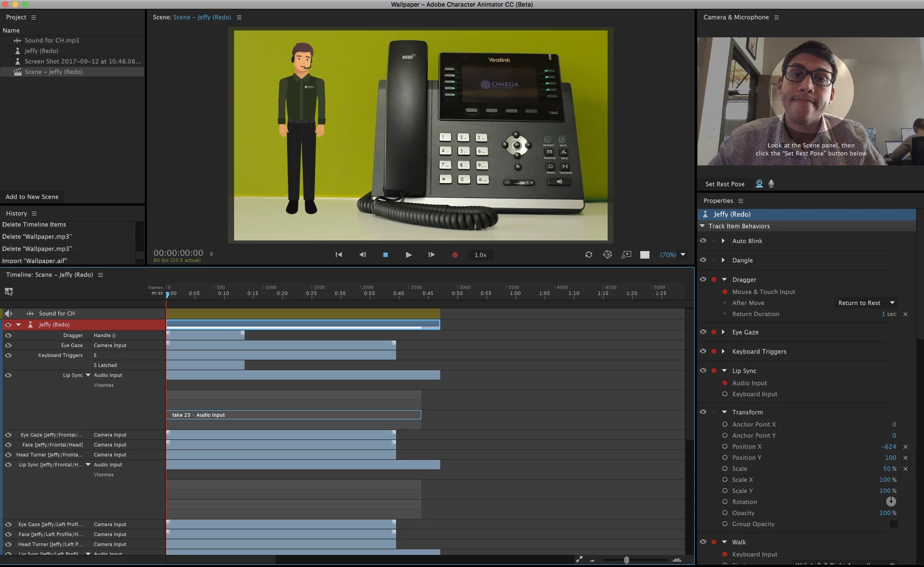This screenshot has height=567, width=924.
Task: Disarm Lip Sync Audio Input recording
Action: pyautogui.click(x=725, y=383)
